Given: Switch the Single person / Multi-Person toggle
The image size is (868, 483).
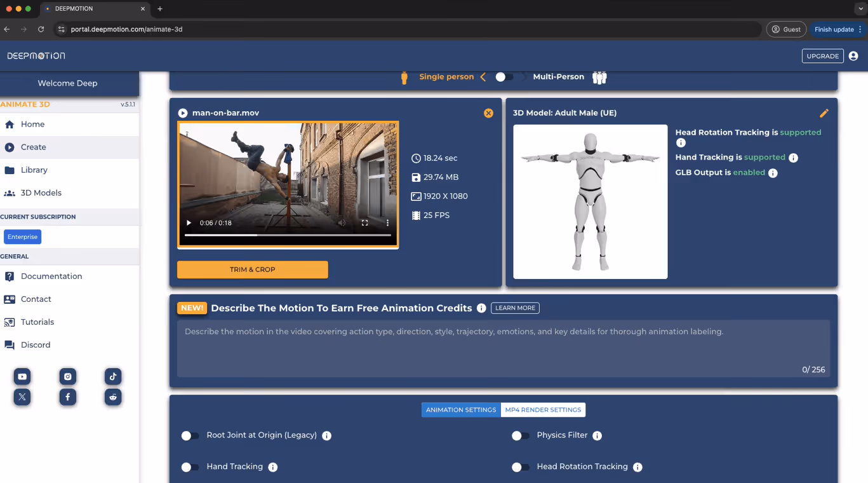Looking at the screenshot, I should (504, 76).
